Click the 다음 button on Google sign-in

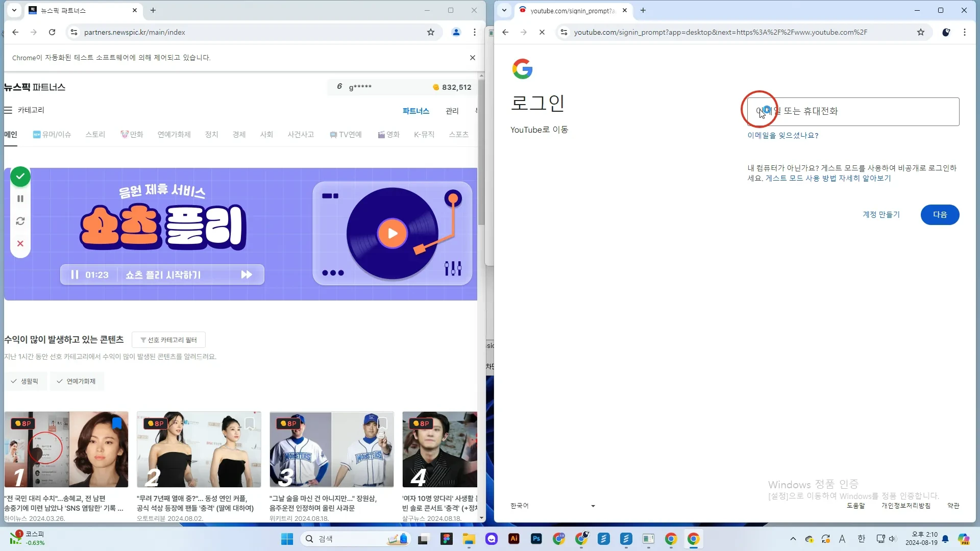[940, 215]
